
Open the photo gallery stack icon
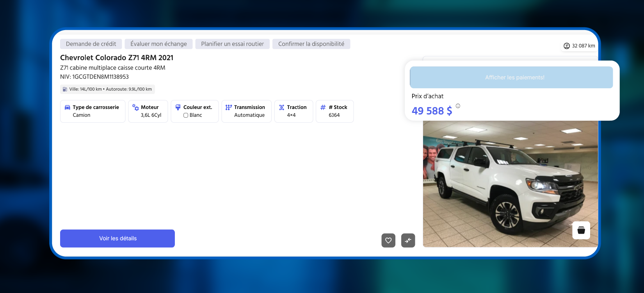tap(581, 230)
